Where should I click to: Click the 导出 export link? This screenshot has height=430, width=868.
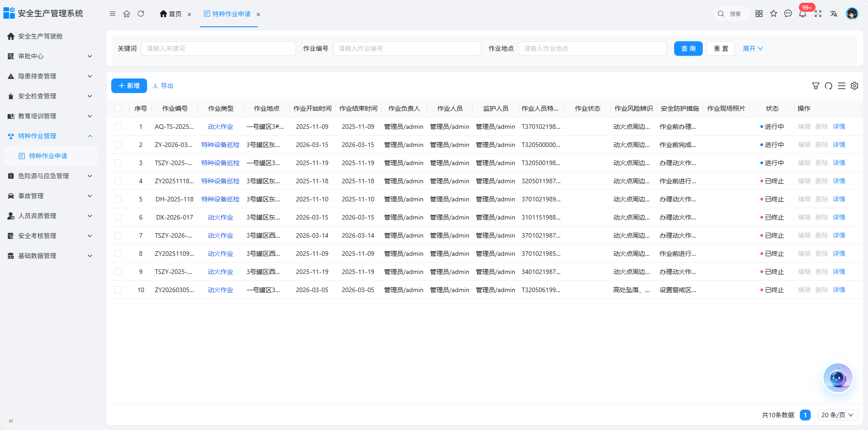(x=163, y=86)
